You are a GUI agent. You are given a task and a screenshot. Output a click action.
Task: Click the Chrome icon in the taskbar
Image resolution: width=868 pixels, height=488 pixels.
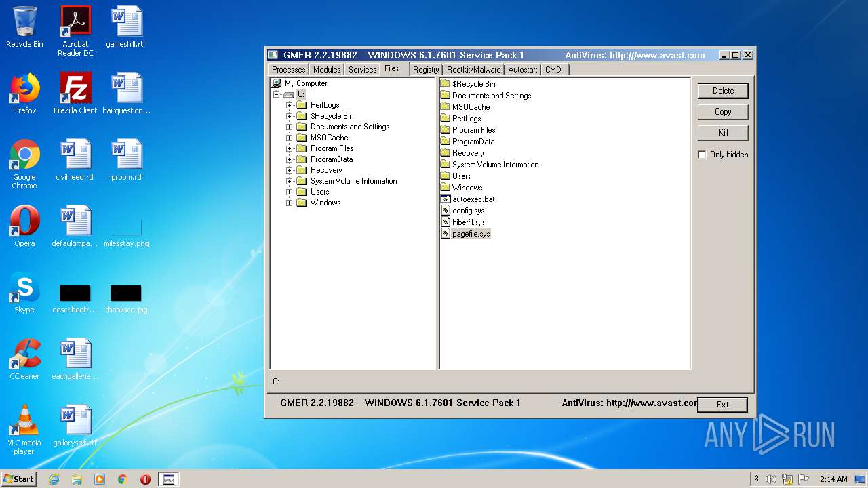point(122,479)
